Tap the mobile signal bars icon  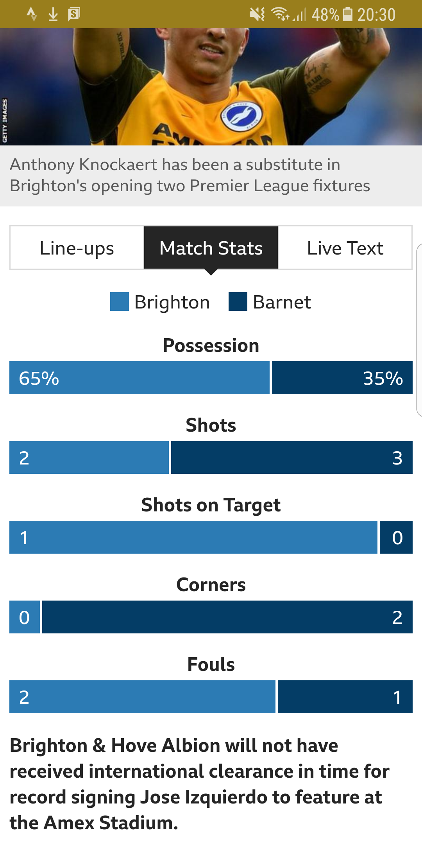pos(299,15)
